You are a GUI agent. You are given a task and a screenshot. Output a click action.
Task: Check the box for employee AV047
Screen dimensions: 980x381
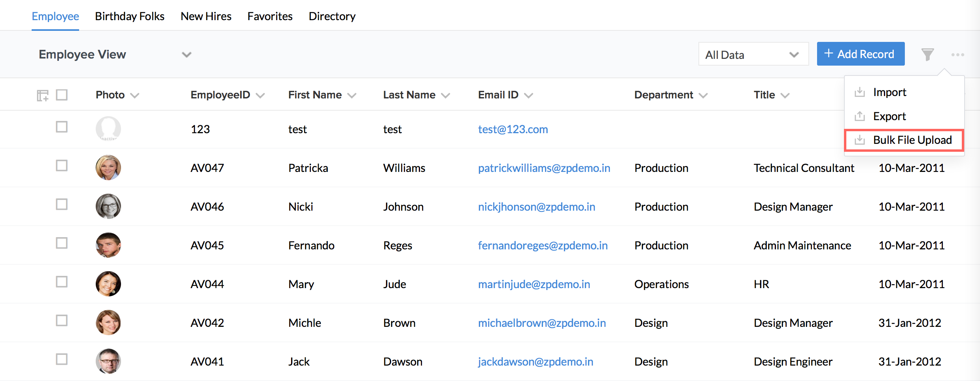pos(62,166)
